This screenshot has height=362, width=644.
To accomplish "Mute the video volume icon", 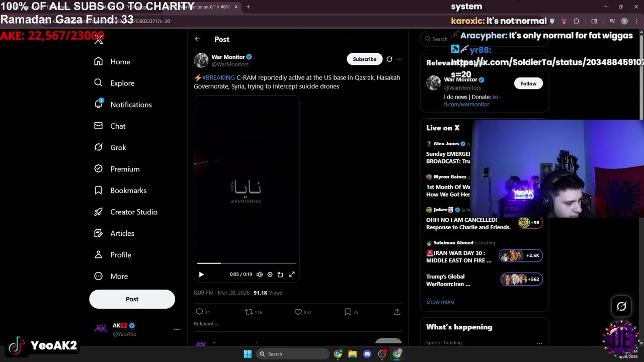I will click(259, 275).
